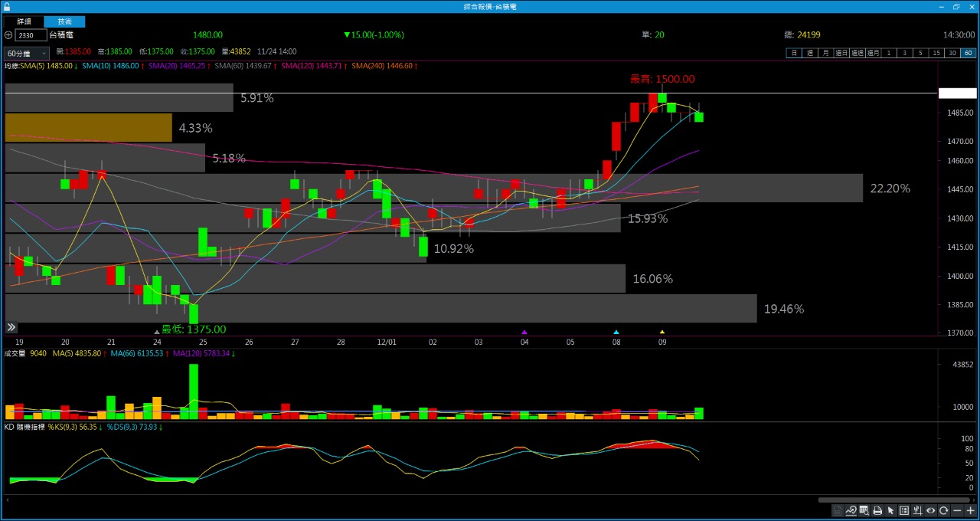Screen dimensions: 980x521
Task: Open the trend line drawing tool
Action: (851, 510)
